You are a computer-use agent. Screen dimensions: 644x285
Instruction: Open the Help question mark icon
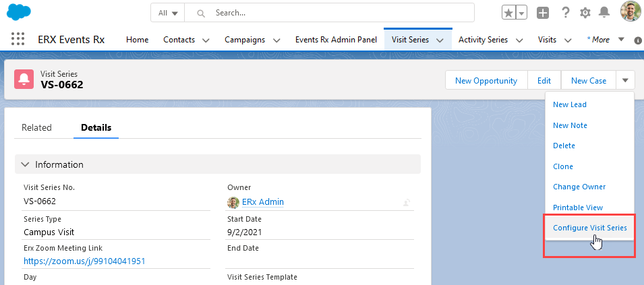click(x=565, y=13)
